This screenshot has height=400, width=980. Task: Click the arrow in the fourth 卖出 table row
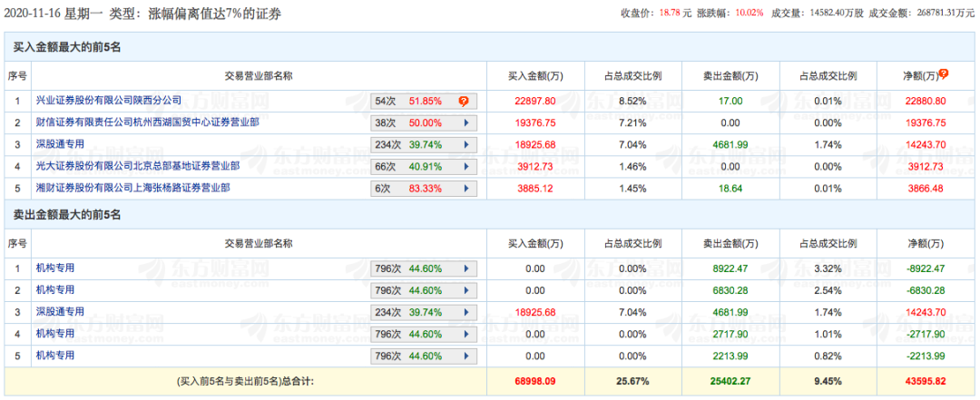click(x=465, y=334)
